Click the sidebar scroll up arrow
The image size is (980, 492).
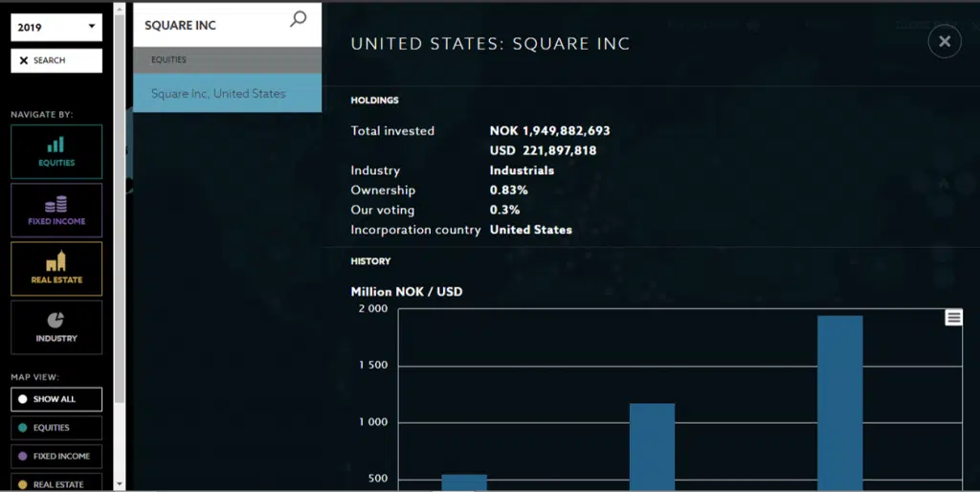coord(120,8)
